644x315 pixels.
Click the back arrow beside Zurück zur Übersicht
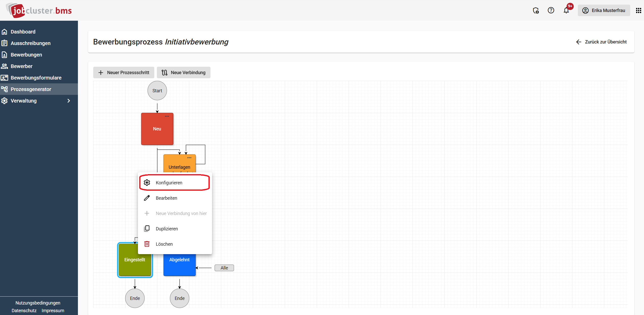(579, 42)
